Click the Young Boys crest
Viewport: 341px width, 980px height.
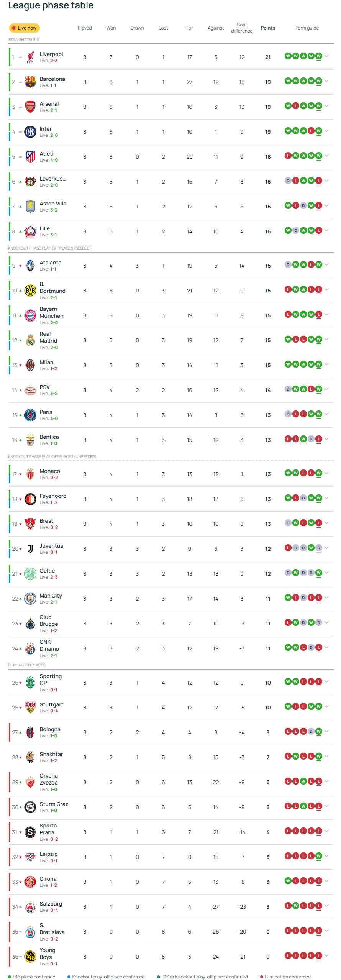pos(30,957)
